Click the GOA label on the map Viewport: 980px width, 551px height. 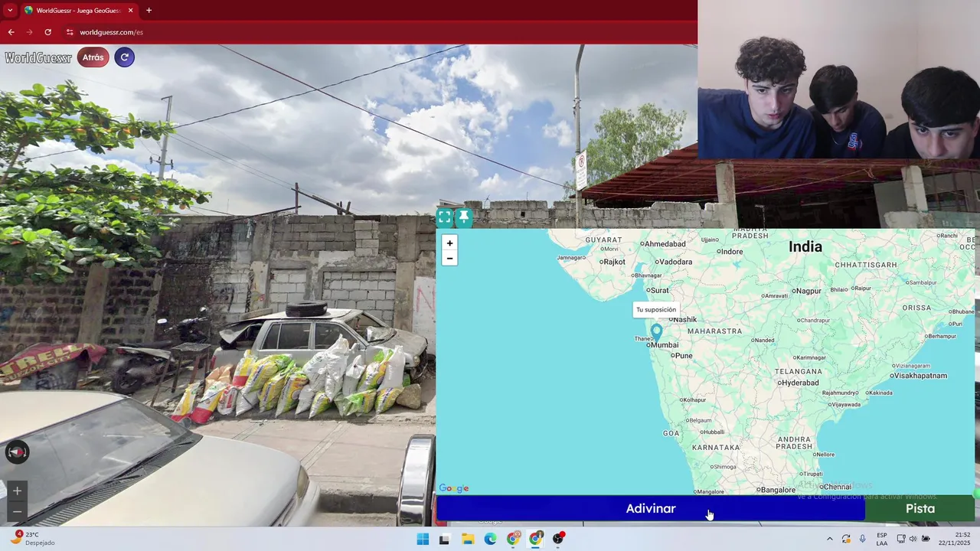[671, 433]
